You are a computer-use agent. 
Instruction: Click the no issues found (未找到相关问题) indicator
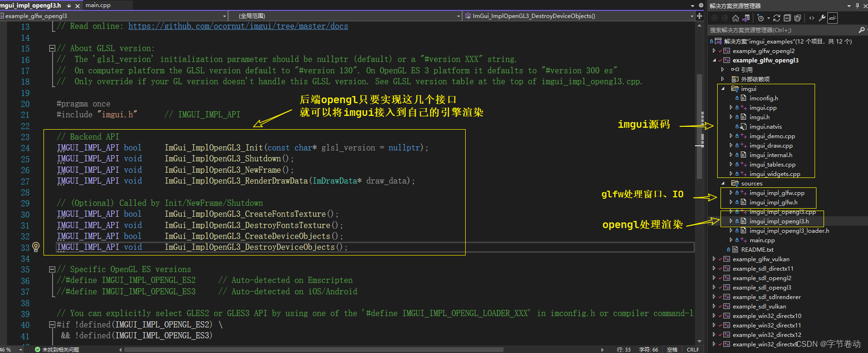pyautogui.click(x=57, y=350)
